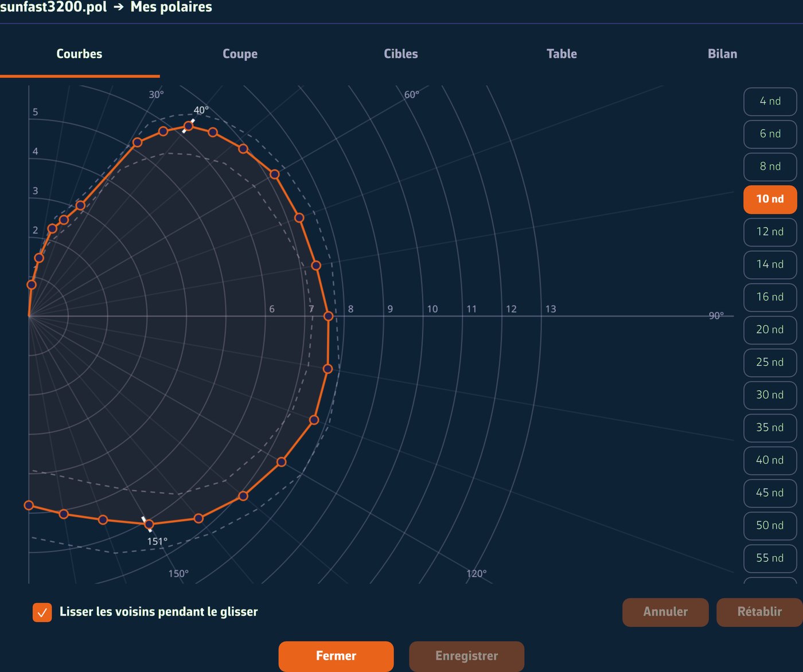Select the curve point at 40° marker
803x672 pixels.
click(188, 126)
